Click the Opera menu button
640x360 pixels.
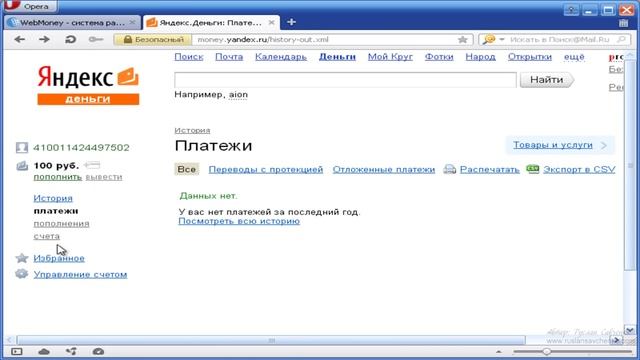[30, 6]
